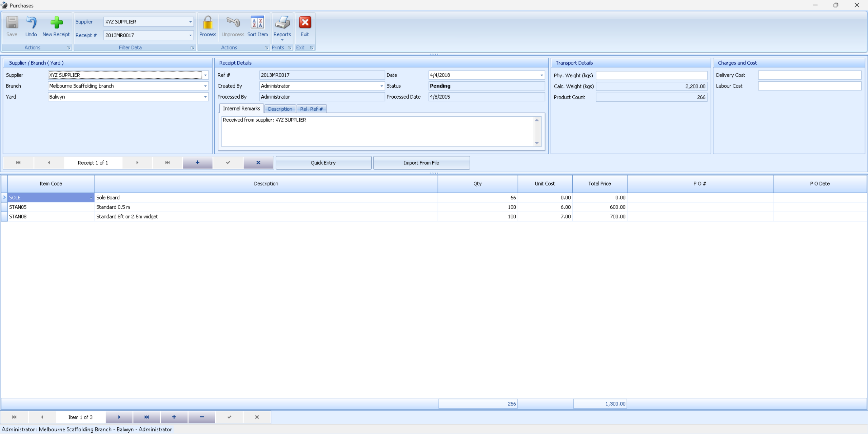Image resolution: width=868 pixels, height=434 pixels.
Task: Add new receipt record plus button
Action: pos(198,163)
